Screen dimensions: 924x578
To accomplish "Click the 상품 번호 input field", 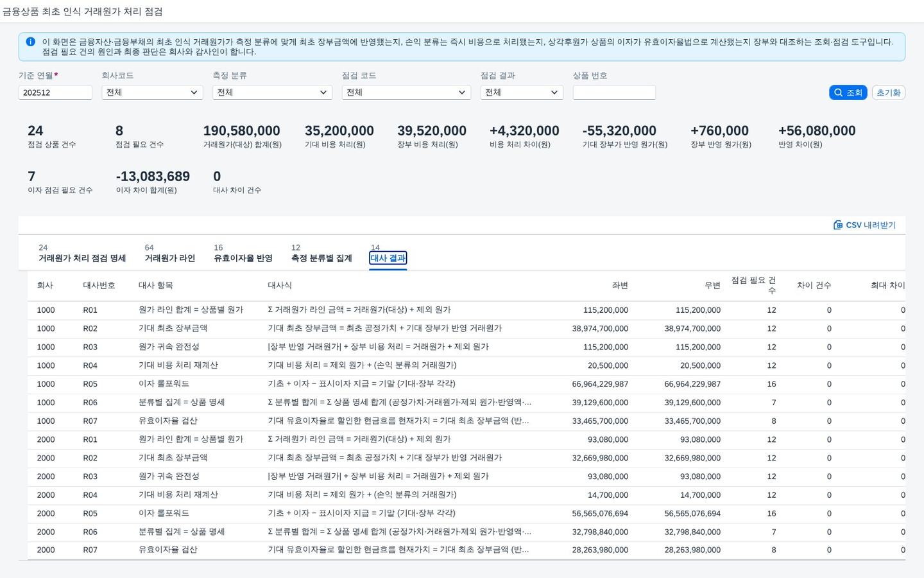I will pos(614,92).
